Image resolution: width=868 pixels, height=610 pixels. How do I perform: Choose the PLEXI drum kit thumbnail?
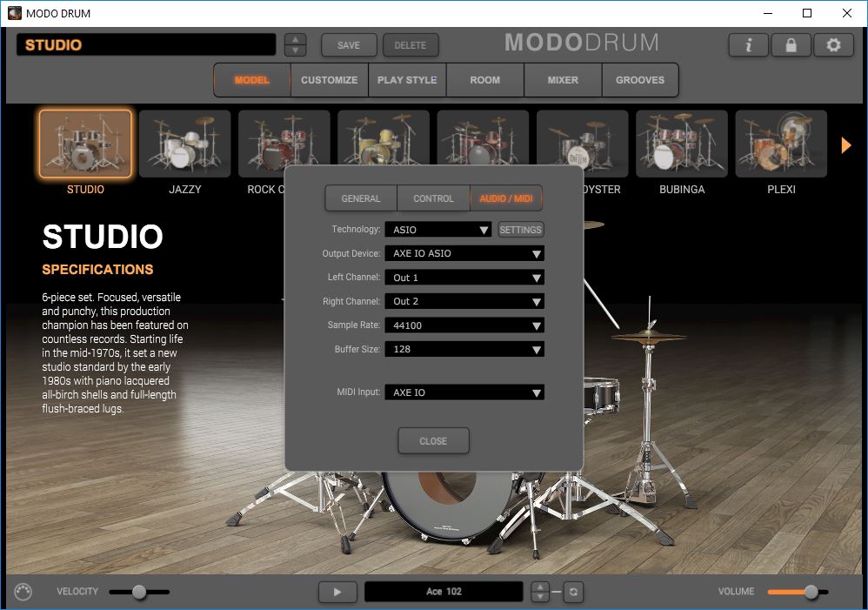tap(781, 144)
